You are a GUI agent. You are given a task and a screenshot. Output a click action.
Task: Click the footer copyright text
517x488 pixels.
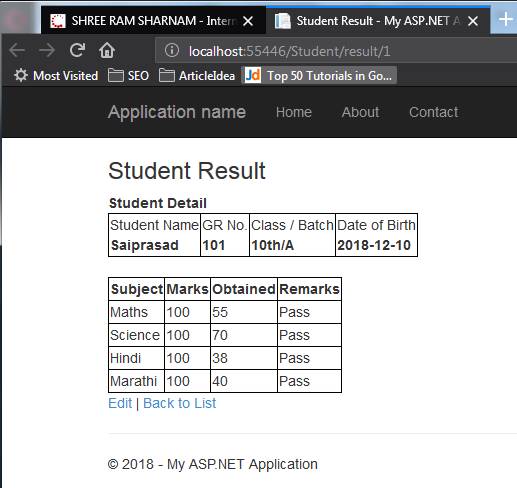point(213,464)
